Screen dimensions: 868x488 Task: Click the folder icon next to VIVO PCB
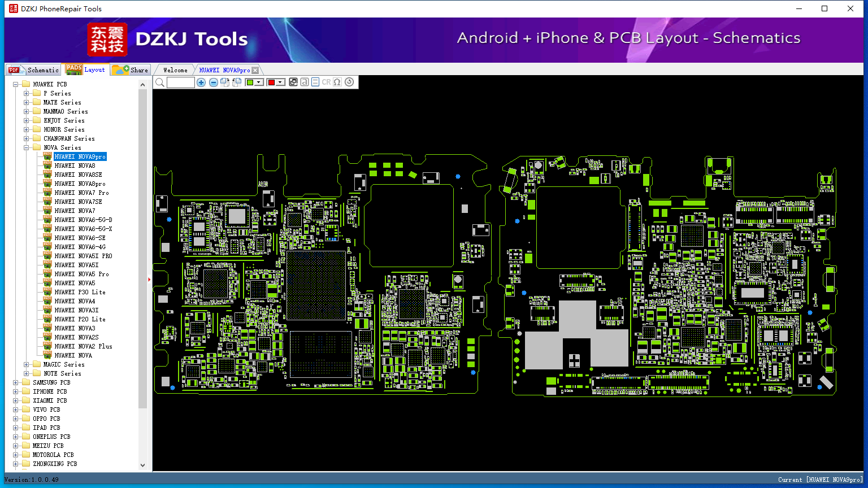coord(26,409)
